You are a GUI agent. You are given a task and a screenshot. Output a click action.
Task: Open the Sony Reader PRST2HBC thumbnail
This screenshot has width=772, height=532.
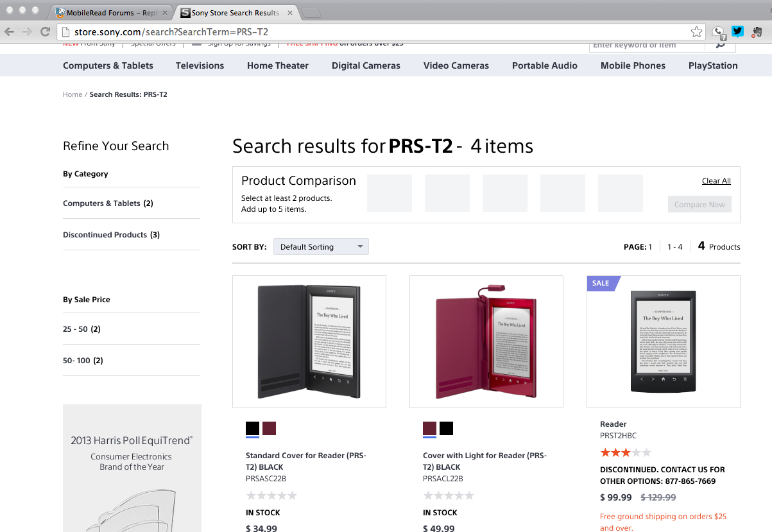point(663,341)
